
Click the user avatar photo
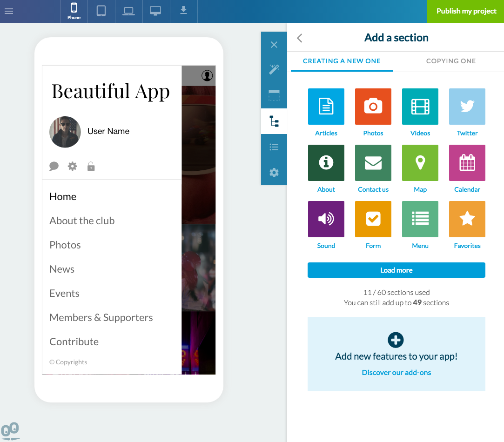[65, 132]
